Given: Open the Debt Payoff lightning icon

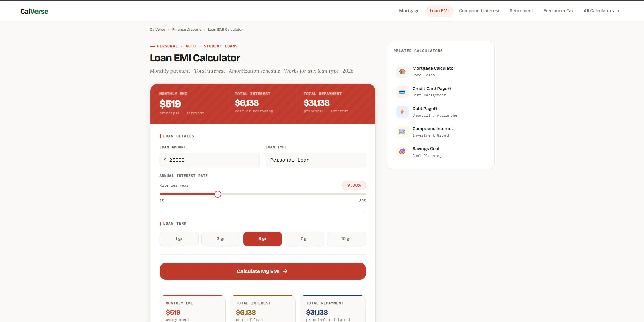Looking at the screenshot, I should [x=402, y=112].
